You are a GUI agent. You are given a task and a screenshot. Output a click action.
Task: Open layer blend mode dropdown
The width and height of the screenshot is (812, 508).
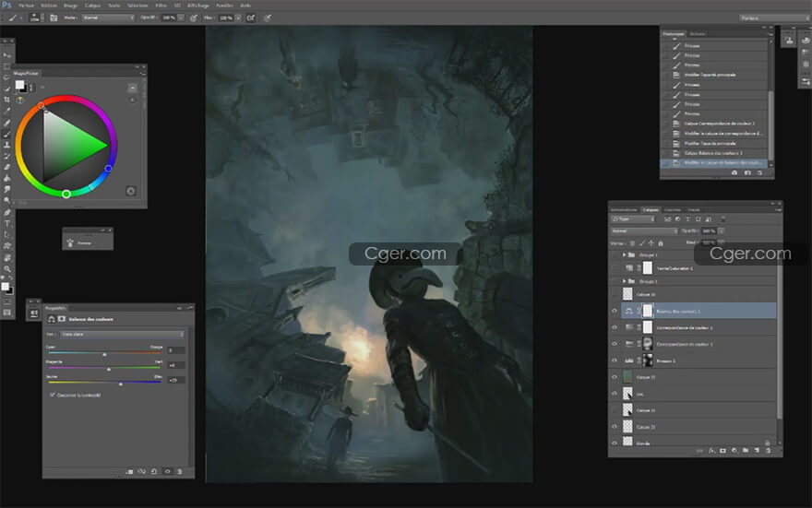click(x=644, y=231)
